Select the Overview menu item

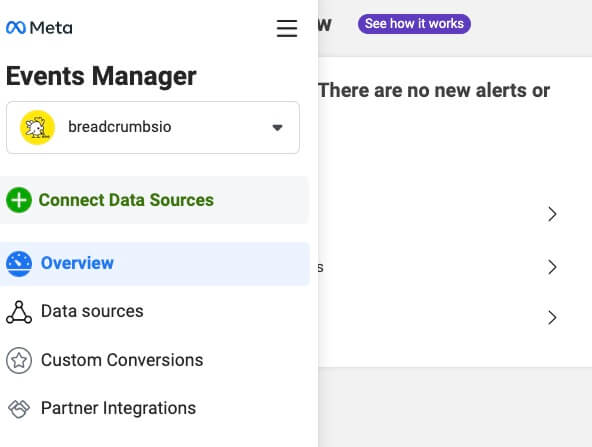pos(155,264)
